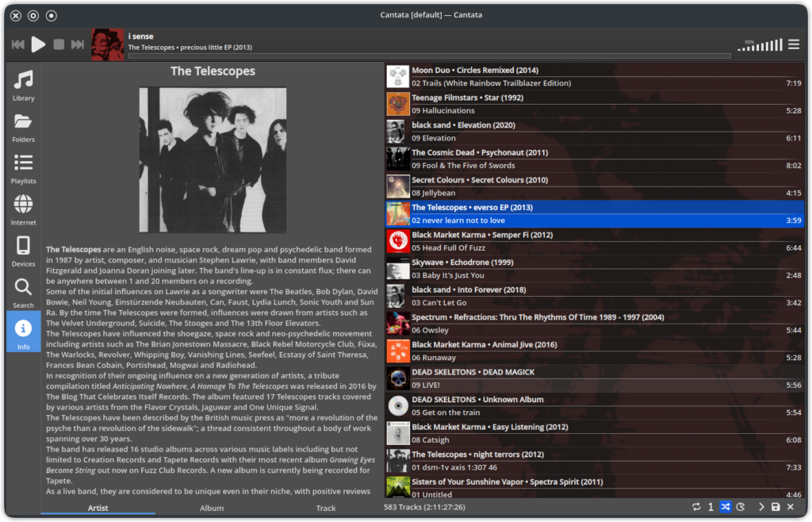Open the Library view in sidebar
This screenshot has height=522, width=812.
coord(24,86)
